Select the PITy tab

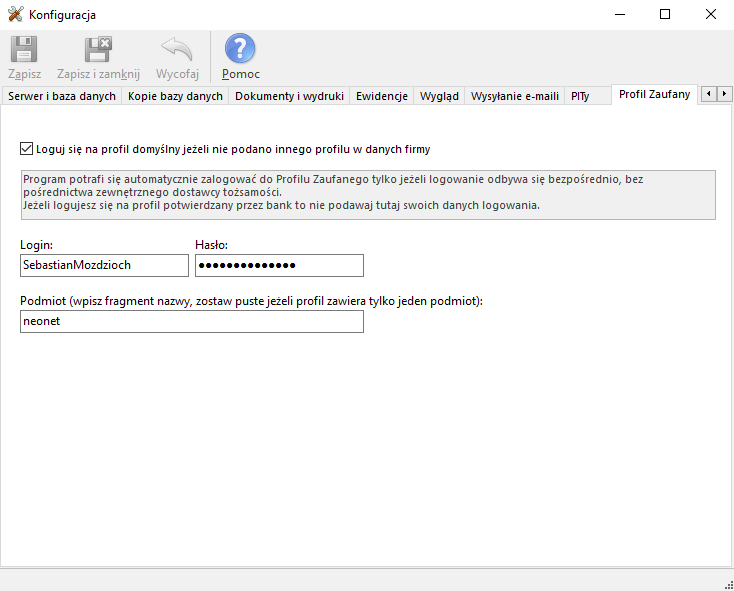pyautogui.click(x=580, y=96)
